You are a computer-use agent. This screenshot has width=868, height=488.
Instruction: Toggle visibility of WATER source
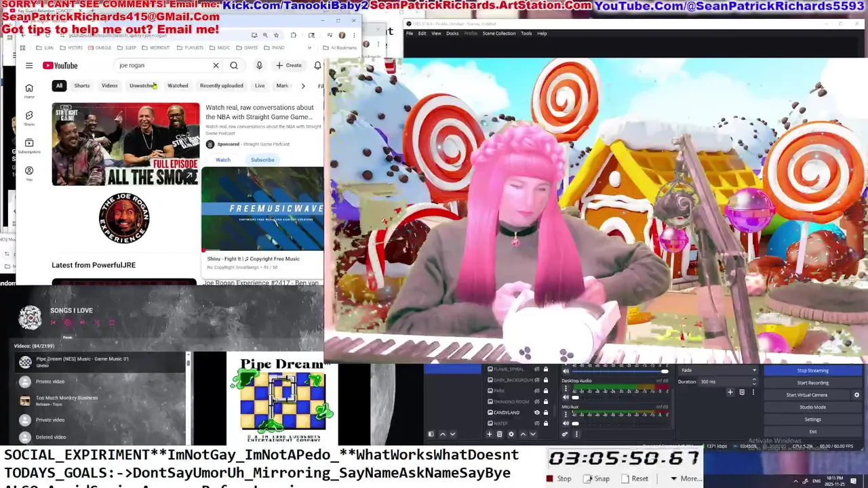pyautogui.click(x=537, y=424)
